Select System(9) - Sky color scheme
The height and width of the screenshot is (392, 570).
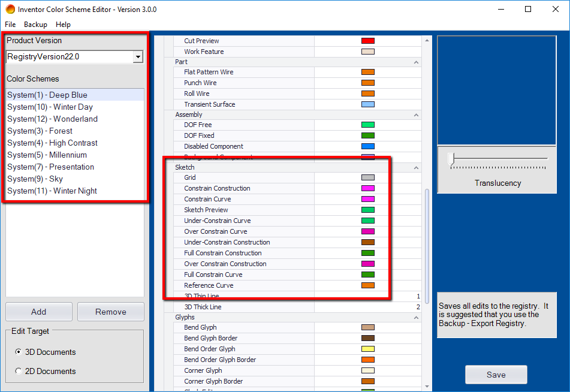pos(75,179)
